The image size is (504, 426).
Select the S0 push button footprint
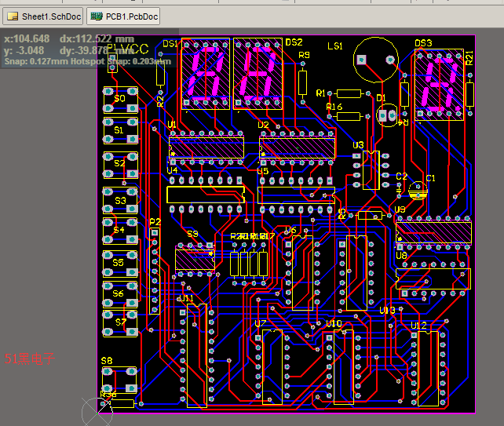(x=121, y=100)
